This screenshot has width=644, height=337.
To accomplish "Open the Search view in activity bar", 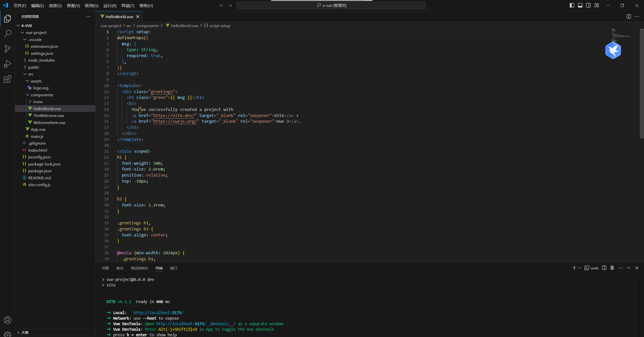I will click(x=8, y=34).
